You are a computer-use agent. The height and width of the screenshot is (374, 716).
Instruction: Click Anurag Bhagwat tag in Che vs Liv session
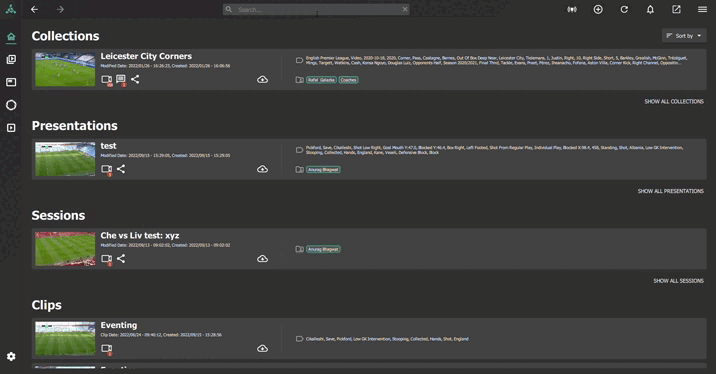(x=323, y=249)
